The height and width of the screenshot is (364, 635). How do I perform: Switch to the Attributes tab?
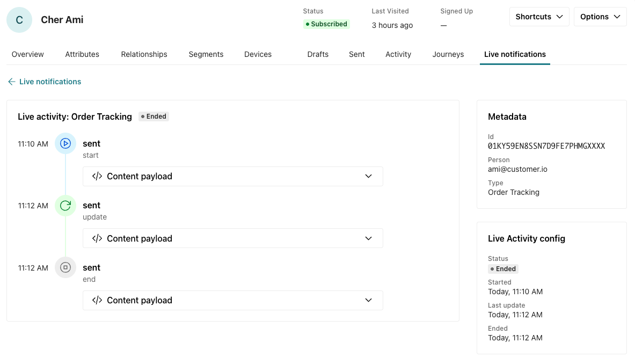point(82,54)
